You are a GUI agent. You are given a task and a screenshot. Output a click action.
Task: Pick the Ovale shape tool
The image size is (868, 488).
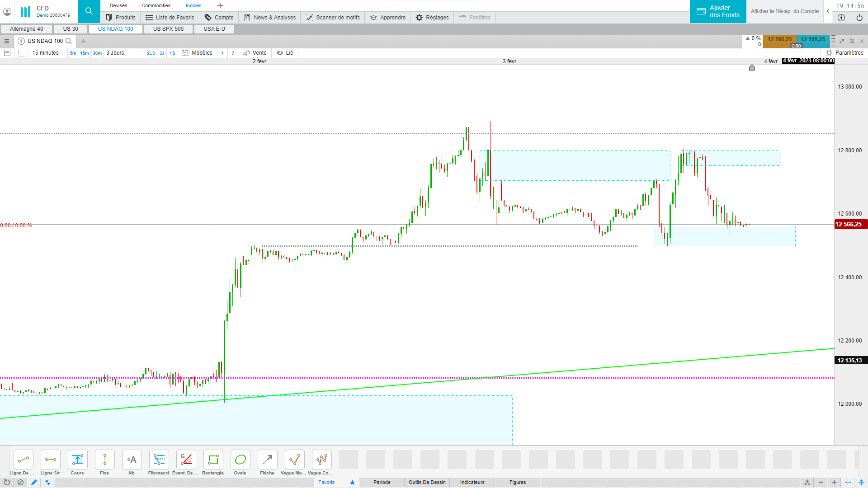[240, 460]
